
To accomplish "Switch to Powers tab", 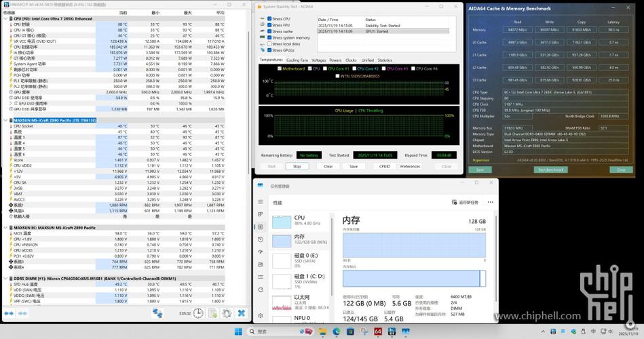I will (x=335, y=60).
